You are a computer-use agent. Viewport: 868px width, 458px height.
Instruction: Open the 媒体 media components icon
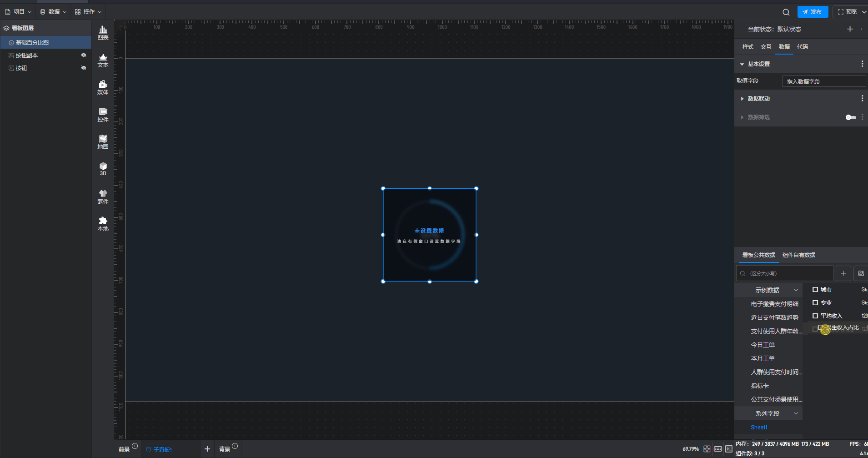103,87
